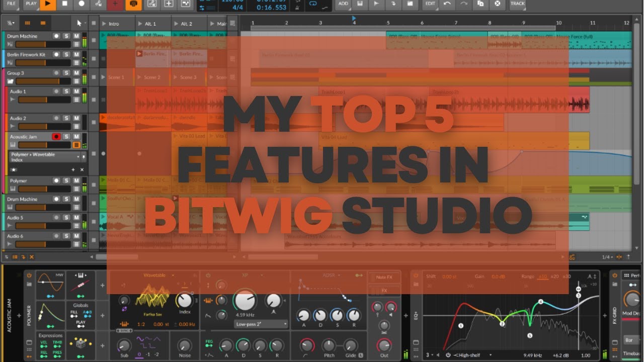Screen dimensions: 644x362
Task: Click the delete circle-x icon in toolbar
Action: pos(498,4)
